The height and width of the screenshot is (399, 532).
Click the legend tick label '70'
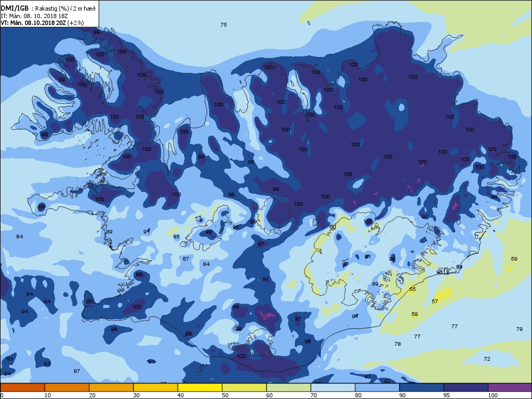click(x=314, y=395)
